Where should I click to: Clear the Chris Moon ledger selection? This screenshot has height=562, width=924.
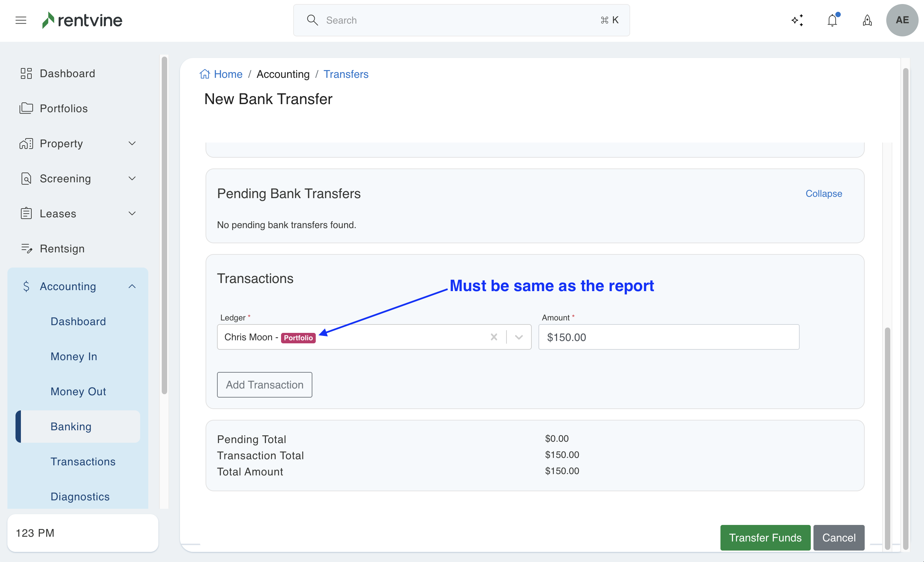494,337
